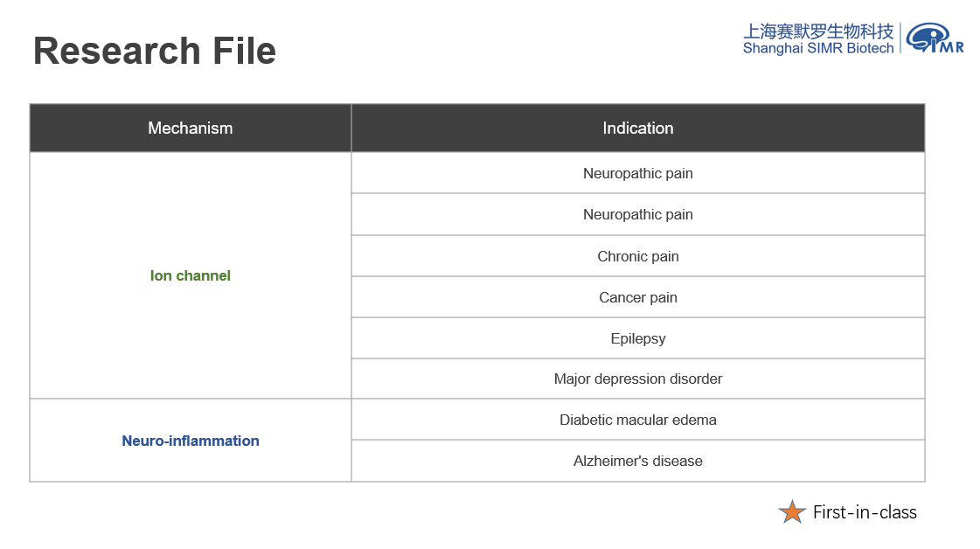Click the second Neuropathic pain row
The width and height of the screenshot is (980, 549).
[x=638, y=214]
